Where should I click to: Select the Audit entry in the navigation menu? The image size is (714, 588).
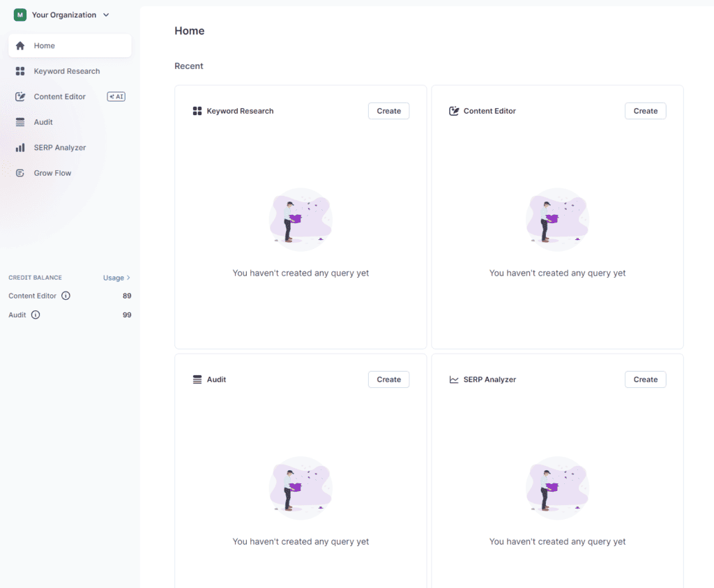(x=43, y=122)
